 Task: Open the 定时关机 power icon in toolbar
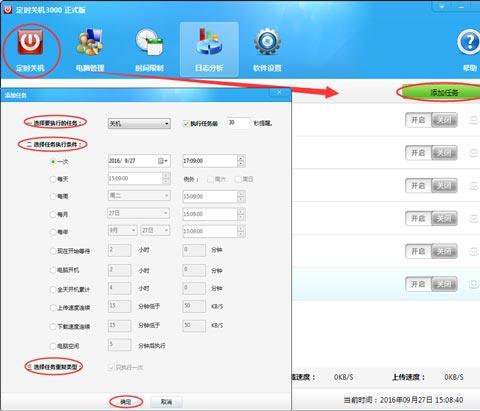tap(30, 42)
